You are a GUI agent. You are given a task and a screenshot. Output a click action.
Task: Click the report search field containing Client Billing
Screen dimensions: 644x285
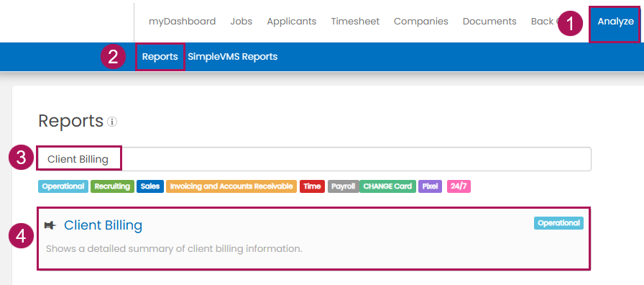click(314, 159)
